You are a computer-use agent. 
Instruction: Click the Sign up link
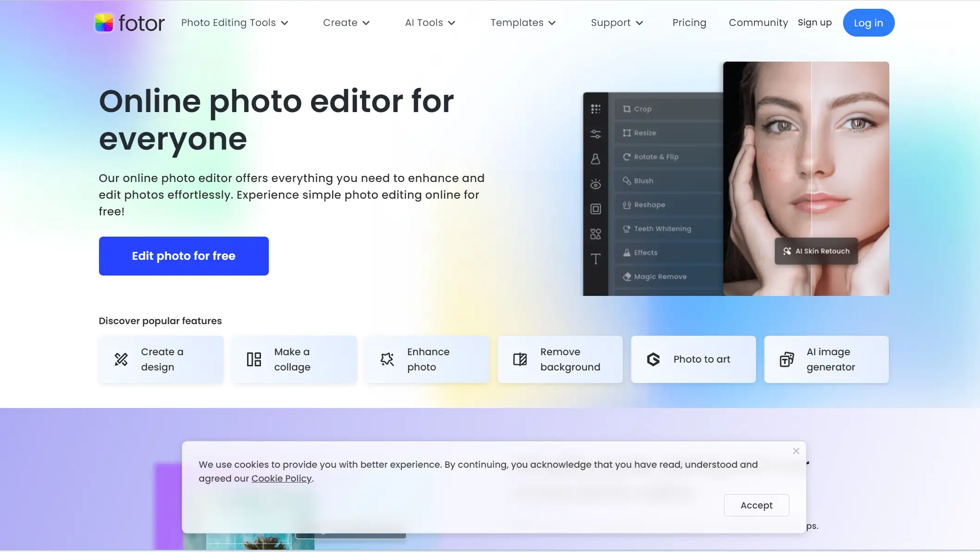click(x=815, y=23)
